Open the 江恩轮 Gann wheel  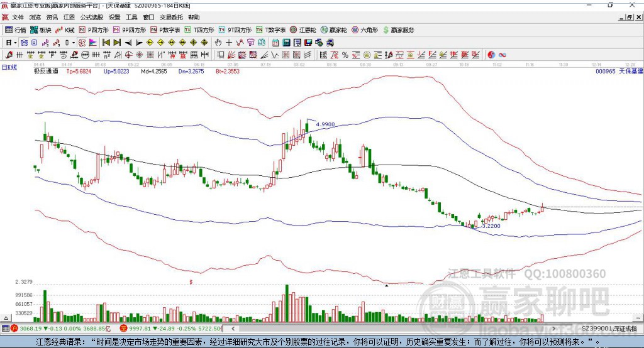[303, 30]
